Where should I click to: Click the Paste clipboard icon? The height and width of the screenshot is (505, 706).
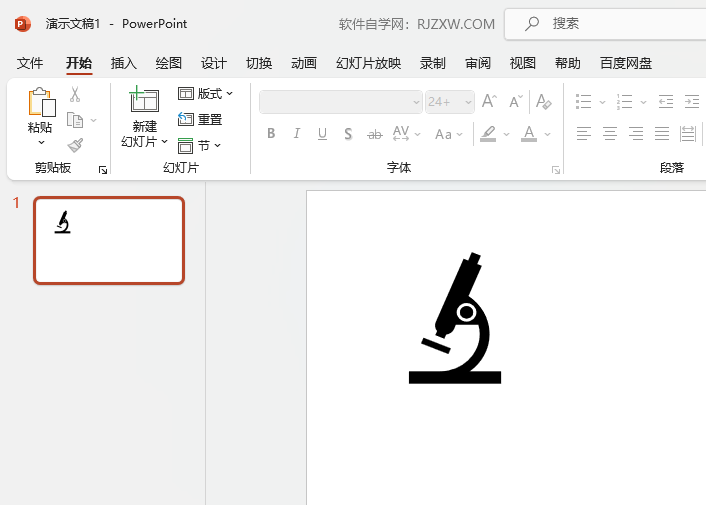tap(41, 102)
